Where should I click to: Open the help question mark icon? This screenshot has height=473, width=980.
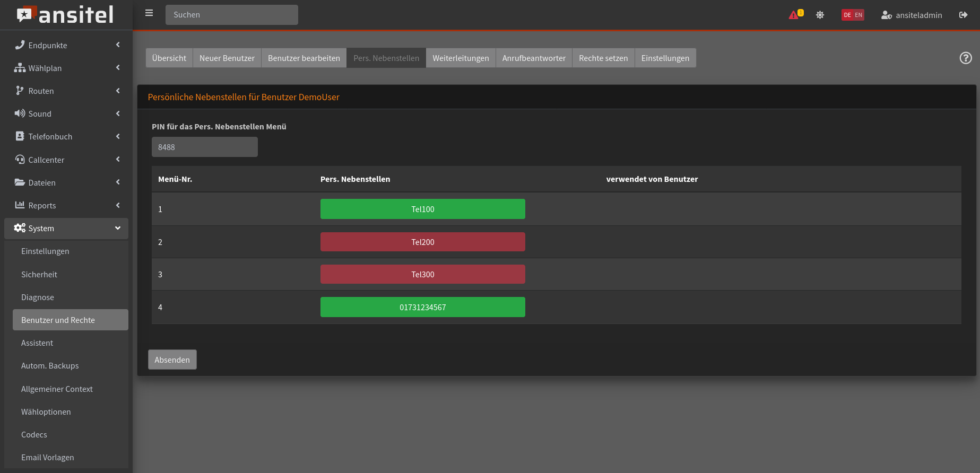[965, 58]
